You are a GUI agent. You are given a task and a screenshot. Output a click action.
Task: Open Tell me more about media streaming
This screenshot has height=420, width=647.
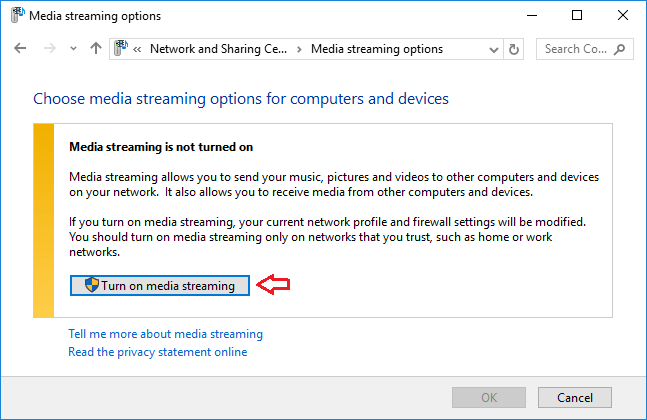coord(165,334)
